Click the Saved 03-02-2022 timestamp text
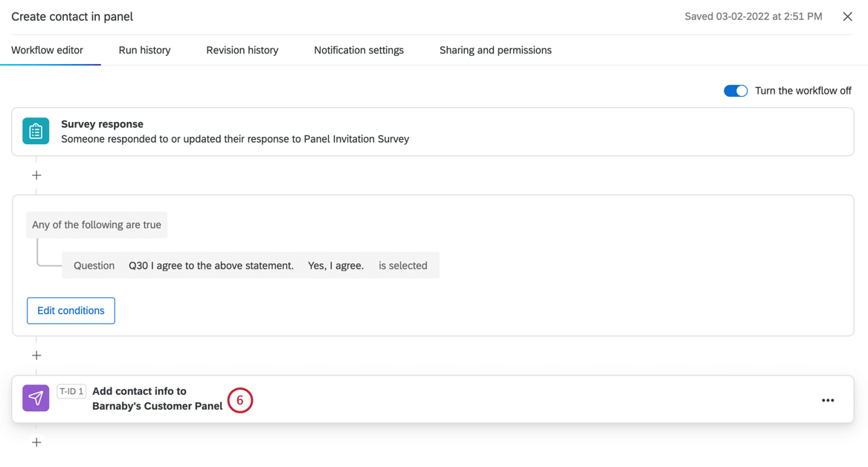Screen dimensions: 868x467 pyautogui.click(x=753, y=16)
